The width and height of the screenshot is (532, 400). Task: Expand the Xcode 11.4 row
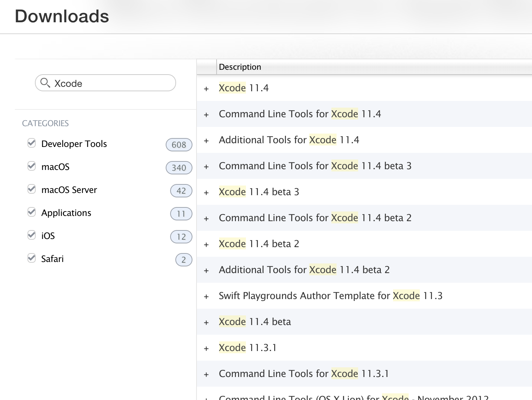[x=206, y=89]
